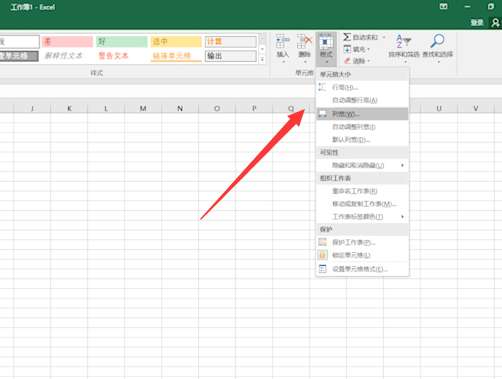
Task: Expand the Delete button dropdown arrow
Action: click(305, 62)
